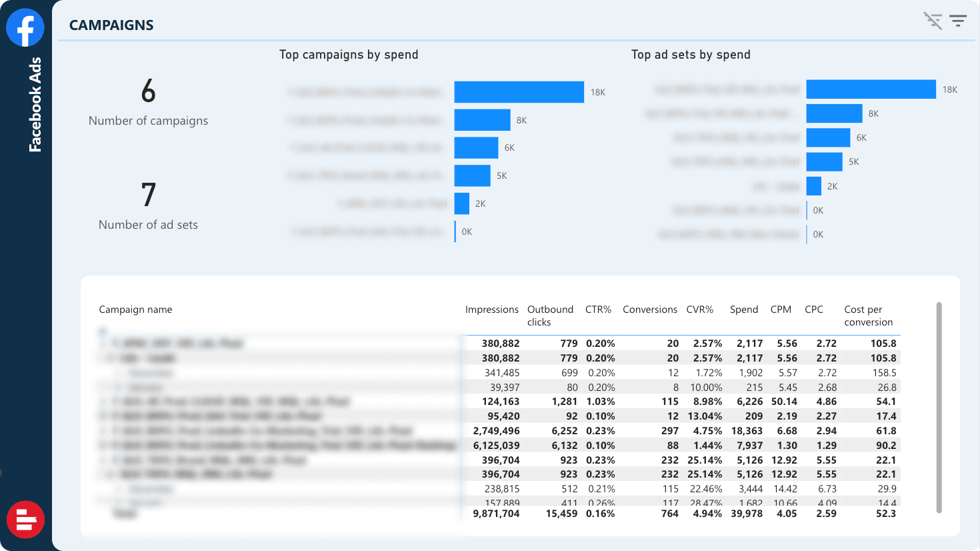This screenshot has height=551, width=980.
Task: Sort by the CTR% column header
Action: point(598,310)
